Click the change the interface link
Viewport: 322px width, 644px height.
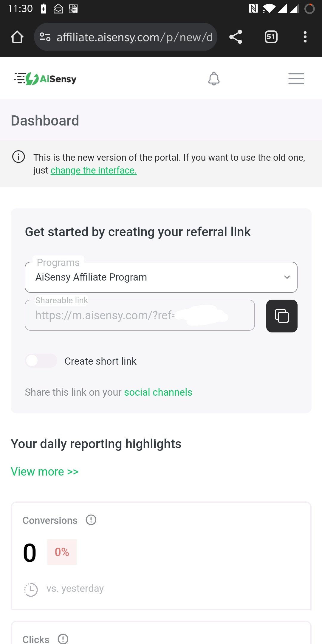pos(94,170)
